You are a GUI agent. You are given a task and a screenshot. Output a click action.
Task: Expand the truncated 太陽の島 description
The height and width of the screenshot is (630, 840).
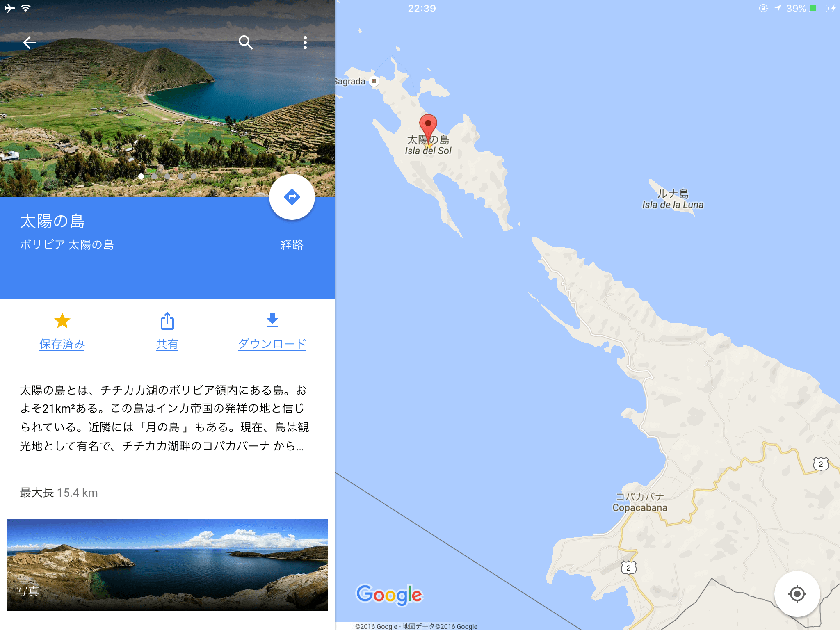164,418
